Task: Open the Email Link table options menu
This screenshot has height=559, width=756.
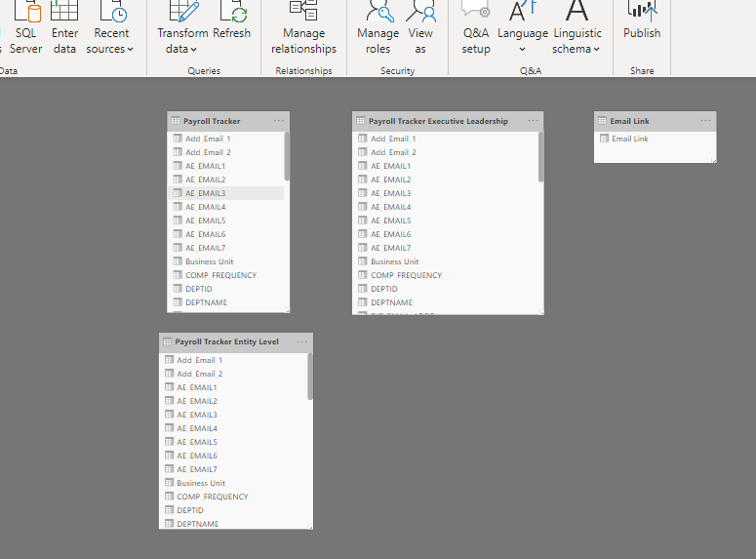Action: pos(705,121)
